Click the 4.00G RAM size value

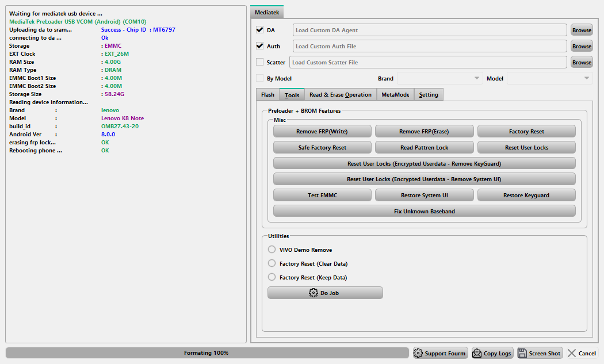(113, 62)
